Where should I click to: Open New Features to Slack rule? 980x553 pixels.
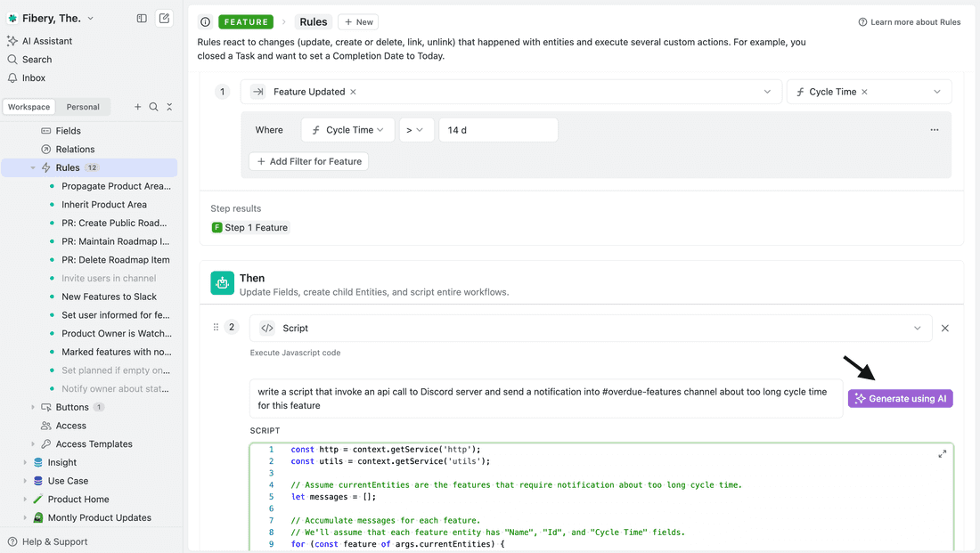[109, 297]
